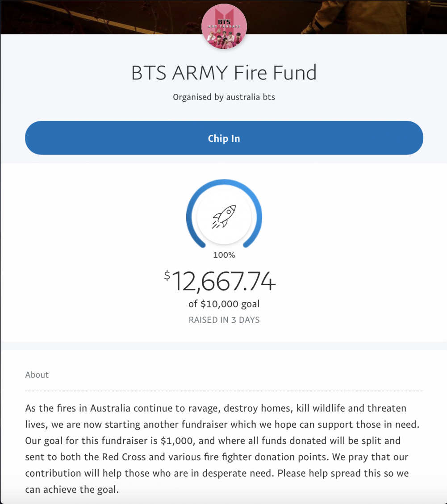Click the $12,667.74 raised amount

point(220,281)
